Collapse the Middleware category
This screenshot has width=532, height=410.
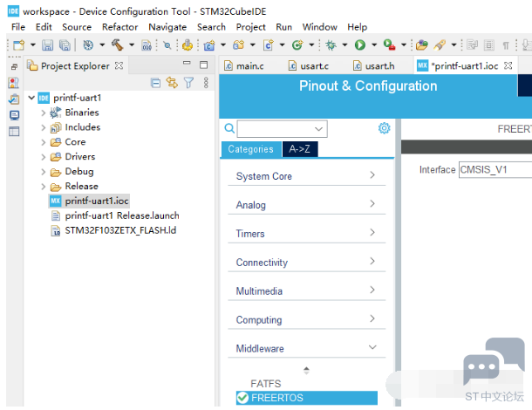307,348
